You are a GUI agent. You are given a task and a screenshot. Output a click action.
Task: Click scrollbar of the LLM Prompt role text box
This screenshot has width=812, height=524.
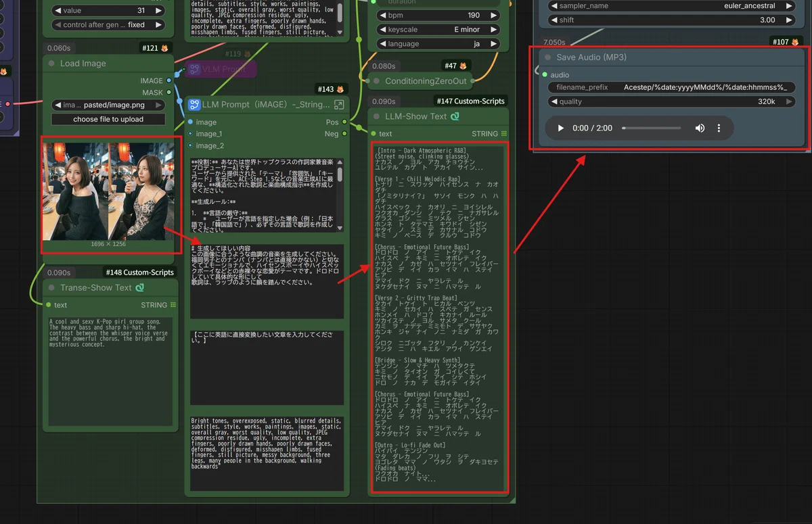point(340,174)
